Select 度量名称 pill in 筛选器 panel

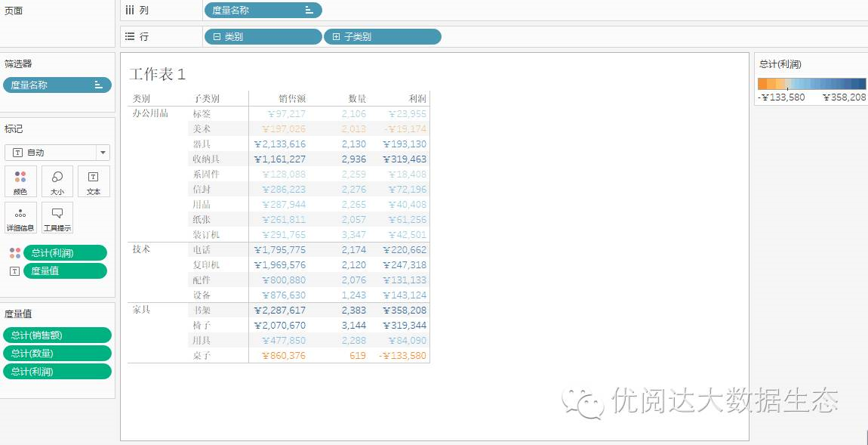57,85
